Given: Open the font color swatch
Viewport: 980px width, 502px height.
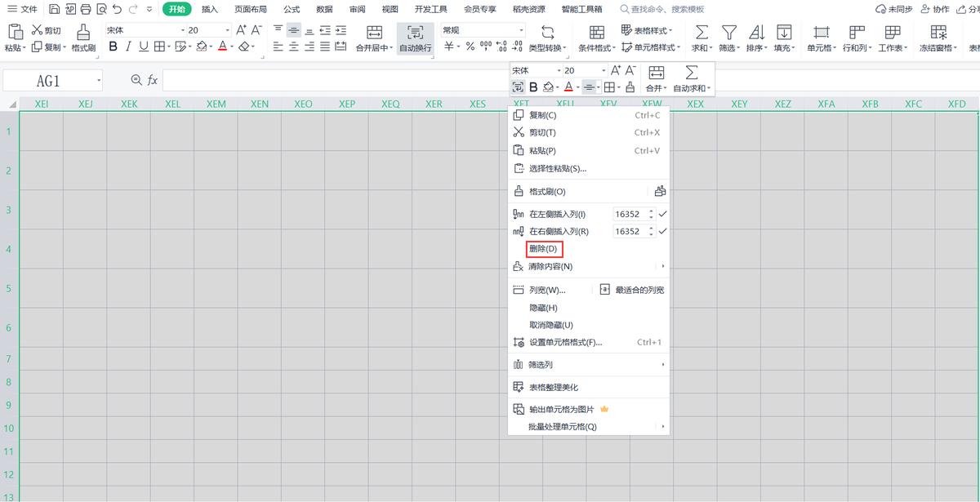Looking at the screenshot, I should pyautogui.click(x=223, y=47).
